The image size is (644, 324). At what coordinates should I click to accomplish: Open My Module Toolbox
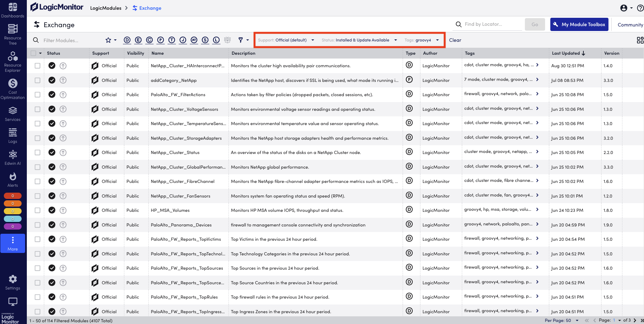[x=579, y=24]
